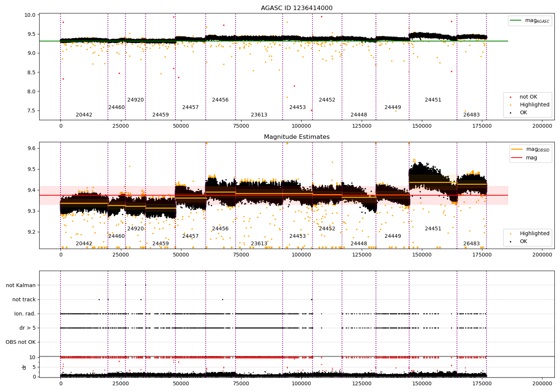Click the 'Magnitude Estimates' subplot title
Viewport: 560px width, 392px height.
(296, 137)
